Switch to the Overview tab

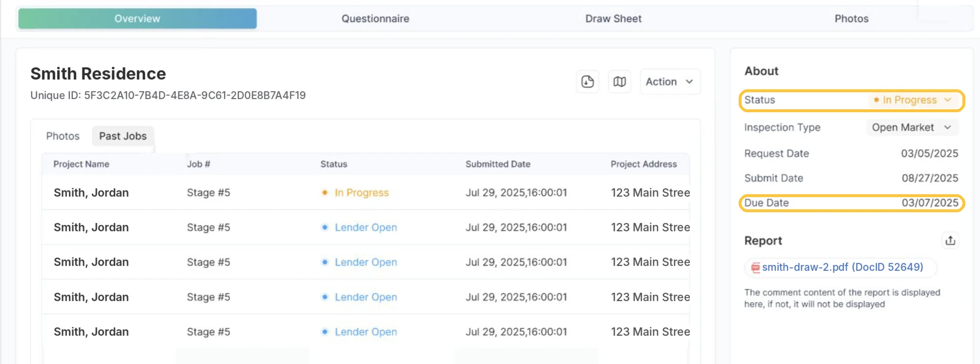[x=137, y=19]
